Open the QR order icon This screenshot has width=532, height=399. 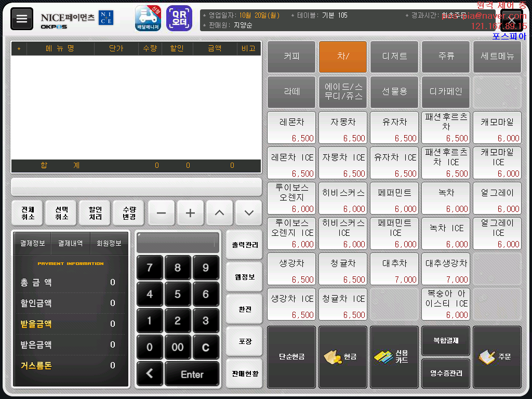(x=179, y=18)
